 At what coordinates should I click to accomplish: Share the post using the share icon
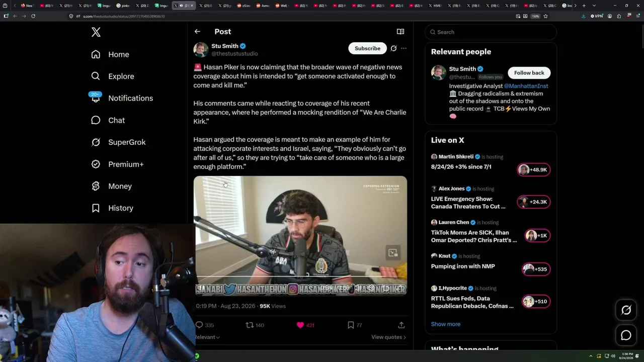[401, 325]
